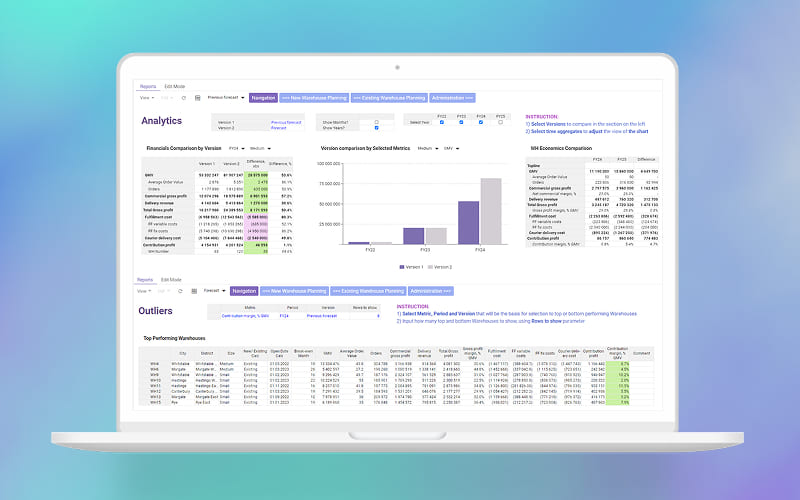This screenshot has width=800, height=500.
Task: Open the Previous forecast version dropdown
Action: [x=226, y=98]
